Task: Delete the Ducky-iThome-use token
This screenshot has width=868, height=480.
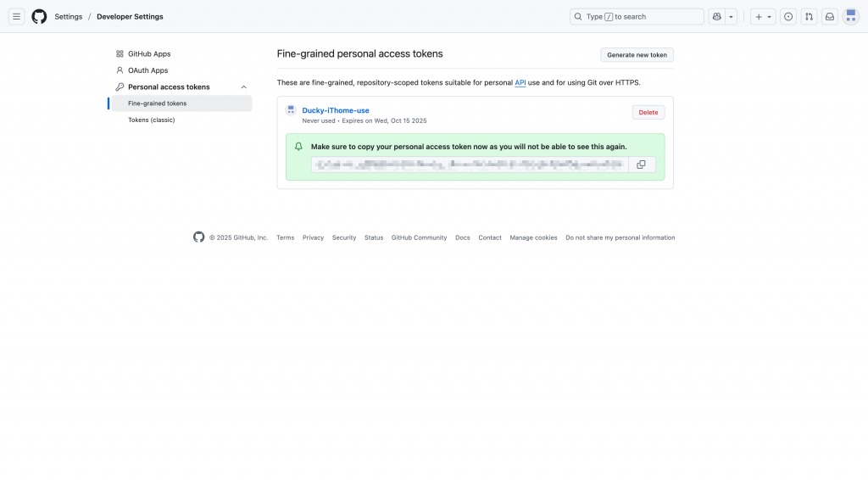Action: [x=648, y=112]
